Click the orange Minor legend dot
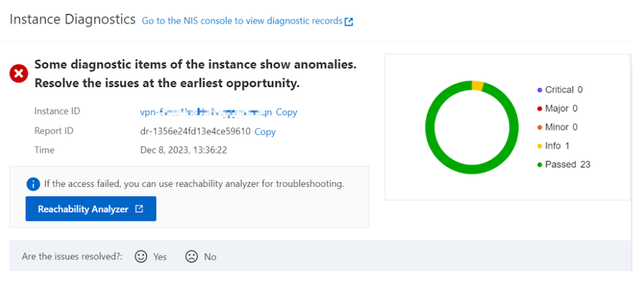 539,128
